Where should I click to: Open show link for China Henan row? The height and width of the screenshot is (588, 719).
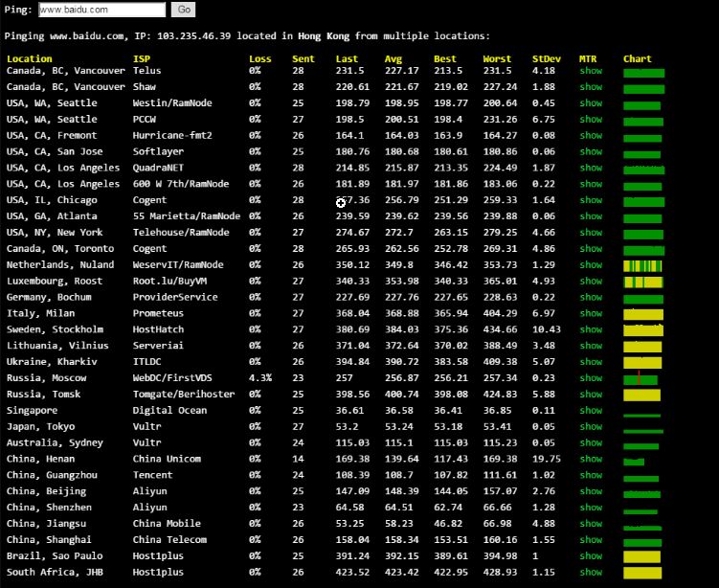click(591, 459)
